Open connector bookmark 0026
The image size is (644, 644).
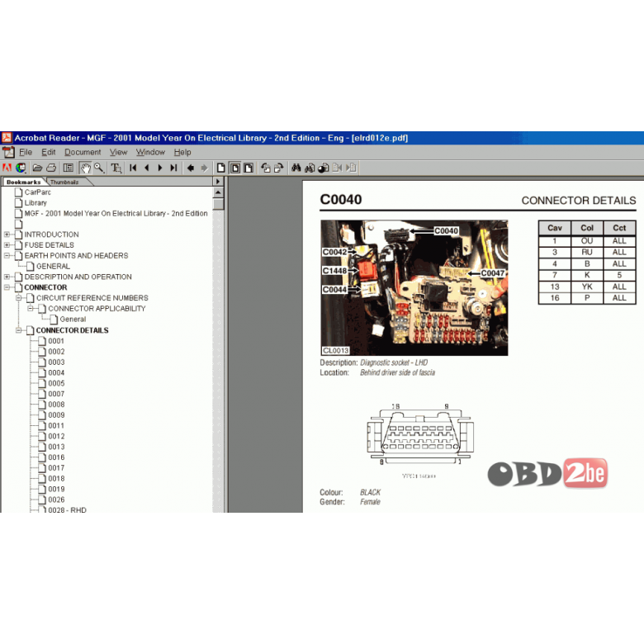[56, 500]
